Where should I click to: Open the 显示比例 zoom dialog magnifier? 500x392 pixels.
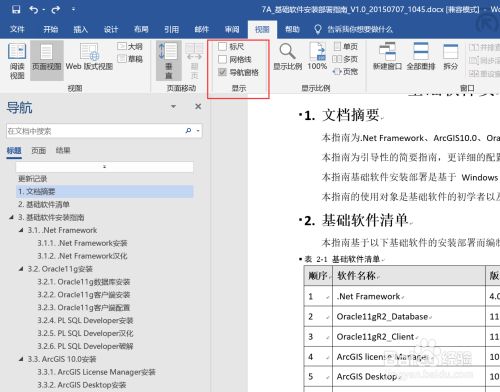[288, 57]
